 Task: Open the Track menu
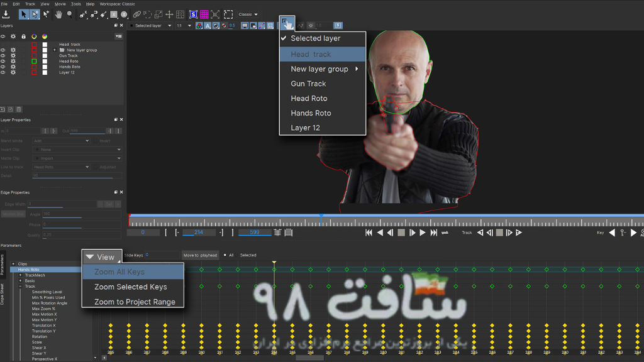pos(30,4)
